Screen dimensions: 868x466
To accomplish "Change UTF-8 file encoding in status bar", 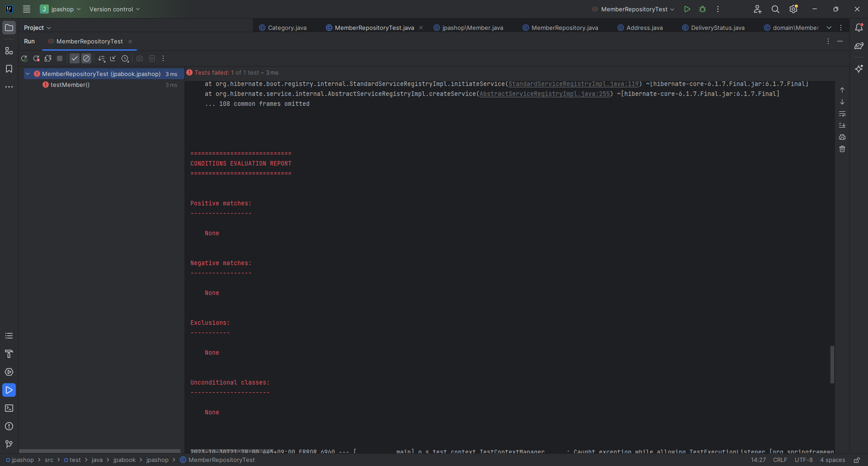I will (x=803, y=460).
